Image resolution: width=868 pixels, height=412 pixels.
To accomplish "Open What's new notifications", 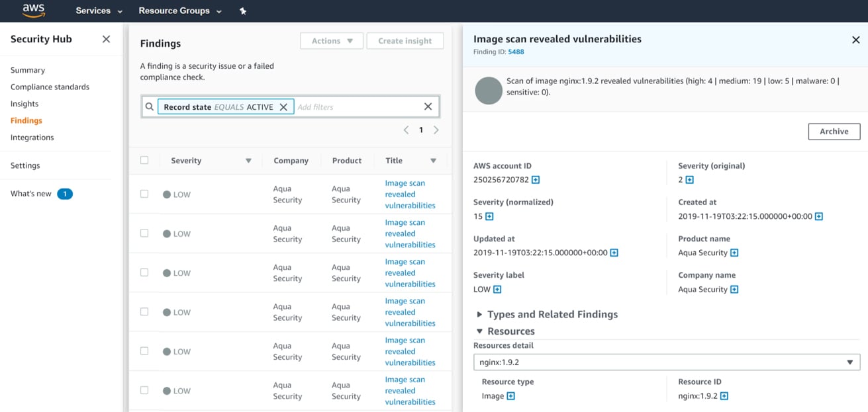I will 41,194.
